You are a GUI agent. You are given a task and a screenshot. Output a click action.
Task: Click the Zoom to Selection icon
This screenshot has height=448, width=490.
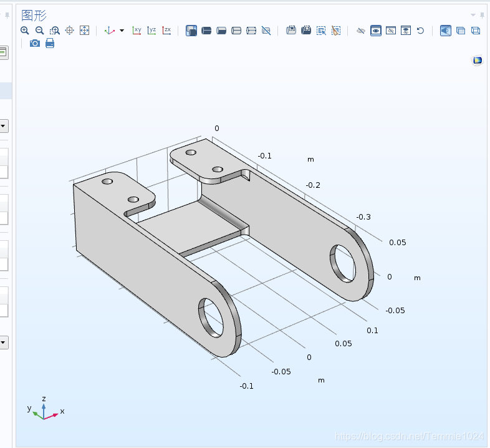pos(69,31)
